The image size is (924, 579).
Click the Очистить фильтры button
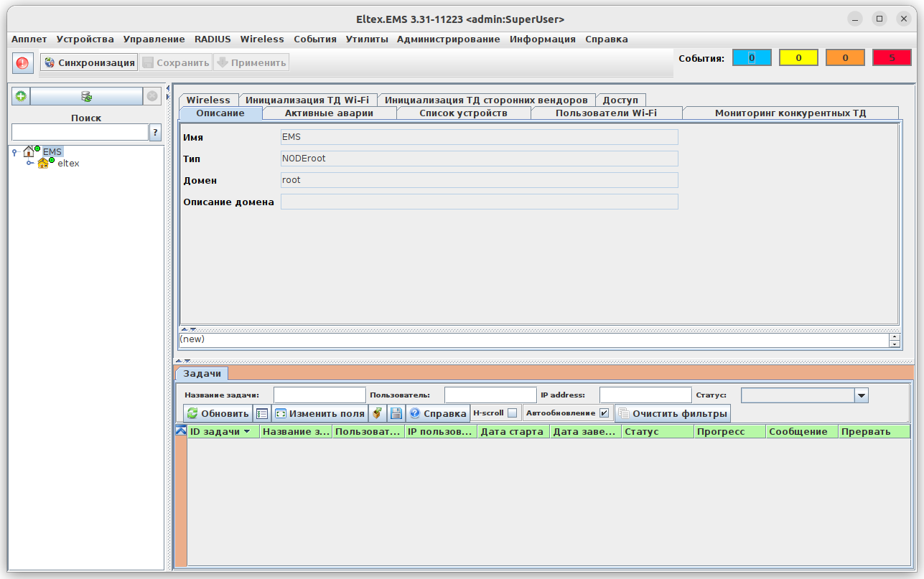673,413
